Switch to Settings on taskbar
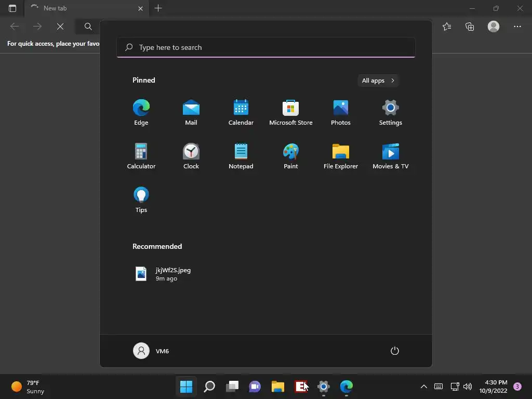The height and width of the screenshot is (399, 532). pyautogui.click(x=324, y=387)
